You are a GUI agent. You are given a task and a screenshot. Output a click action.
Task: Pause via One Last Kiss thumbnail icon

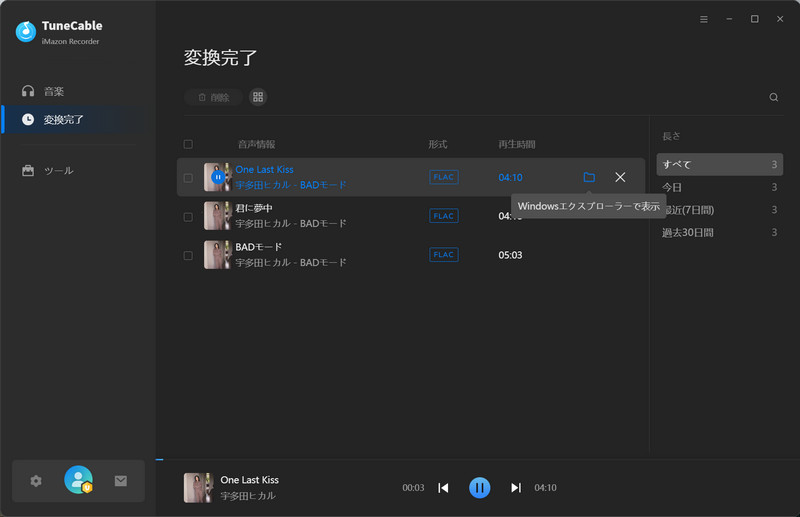[x=218, y=177]
